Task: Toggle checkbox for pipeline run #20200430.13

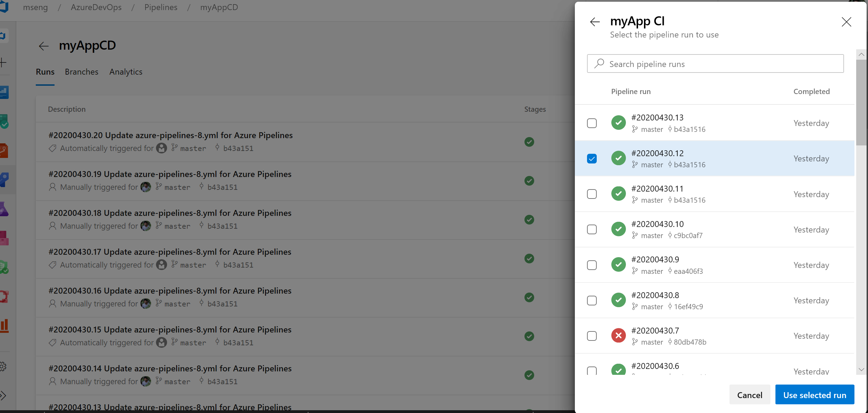Action: tap(592, 123)
